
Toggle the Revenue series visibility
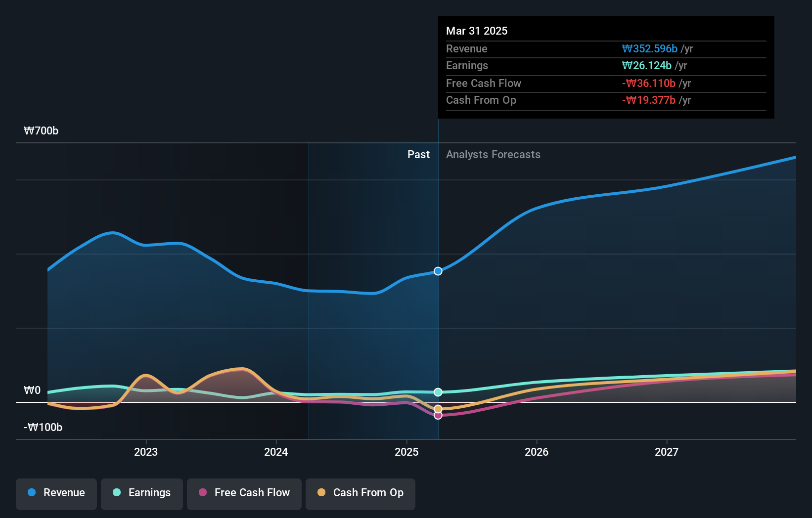click(56, 493)
